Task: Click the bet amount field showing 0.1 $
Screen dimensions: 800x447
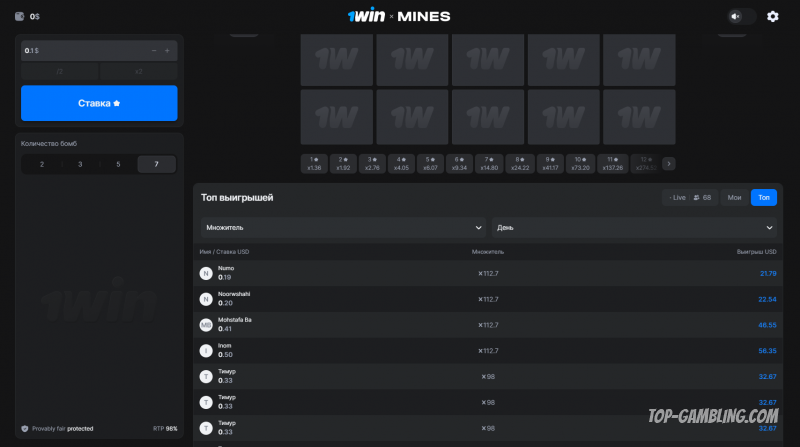Action: click(x=99, y=51)
